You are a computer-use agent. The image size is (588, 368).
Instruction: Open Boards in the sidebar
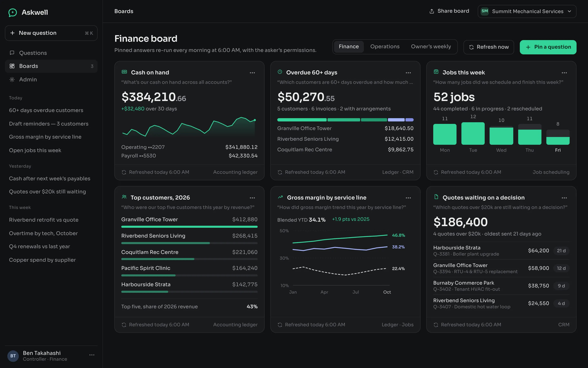[x=51, y=66]
